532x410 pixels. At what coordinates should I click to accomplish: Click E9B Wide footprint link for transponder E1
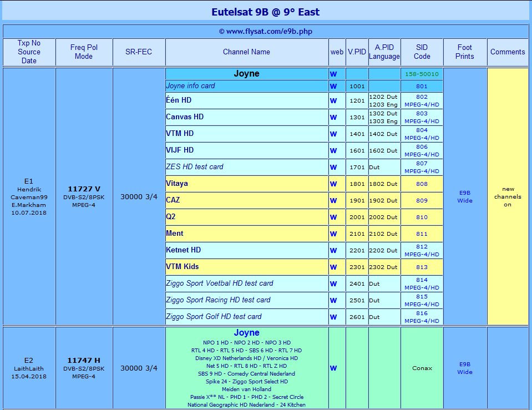(x=464, y=196)
